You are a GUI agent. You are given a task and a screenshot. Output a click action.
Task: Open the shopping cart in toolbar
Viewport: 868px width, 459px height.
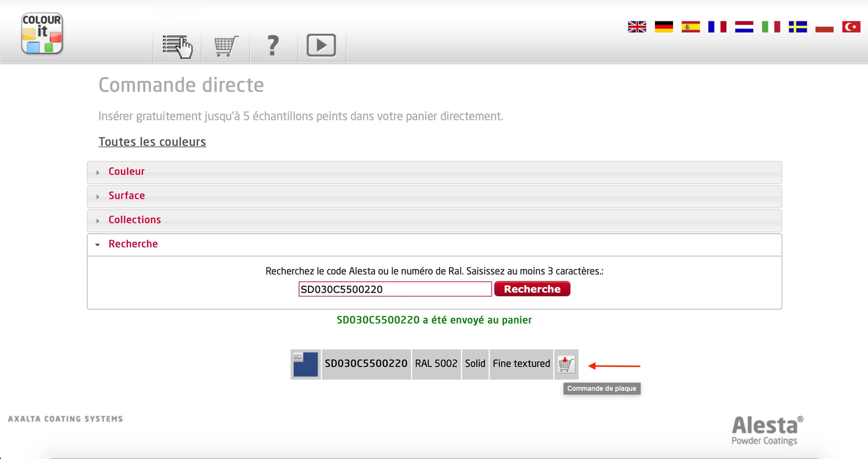point(226,46)
